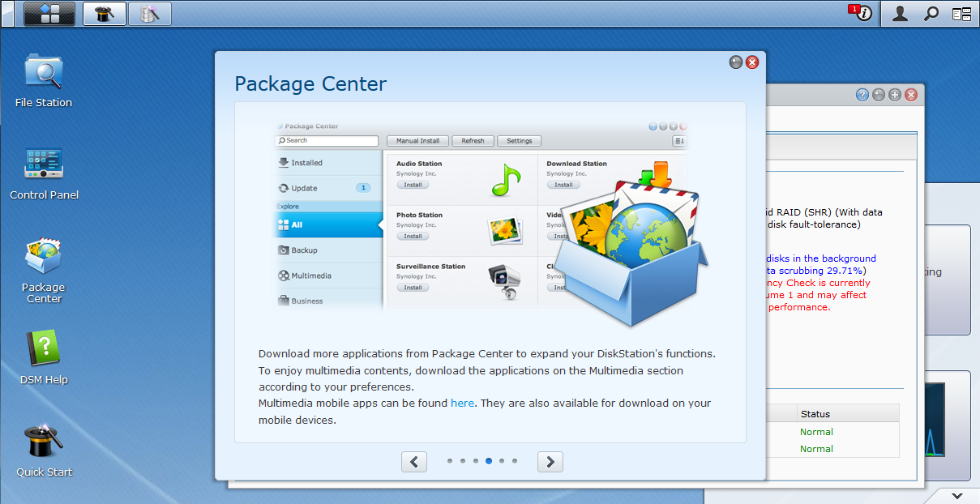
Task: Jump to first slide dot
Action: coord(450,461)
